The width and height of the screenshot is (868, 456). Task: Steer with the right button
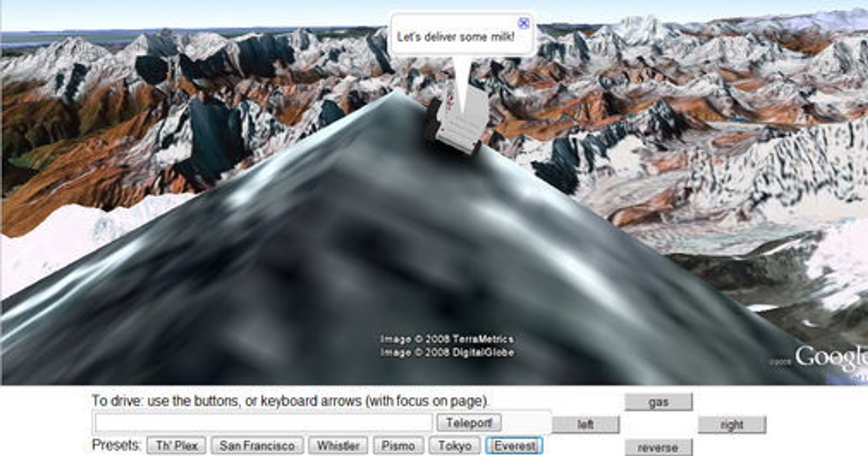pos(732,424)
